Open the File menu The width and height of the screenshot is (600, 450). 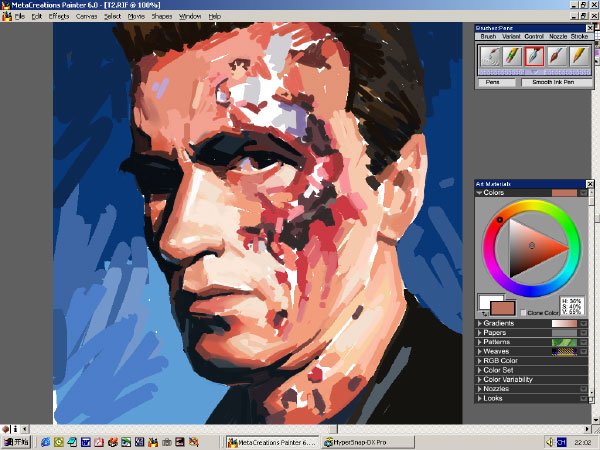coord(20,16)
